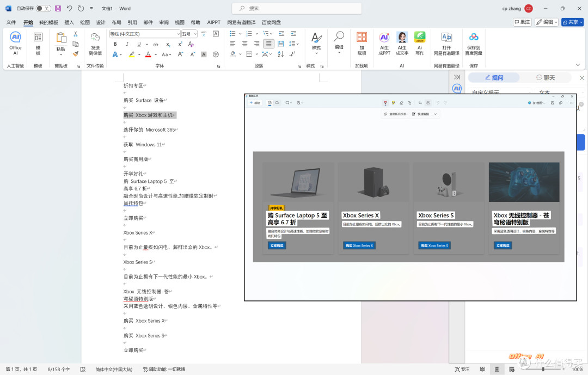Click 立即购买 under Surface Laptop 5 card
The width and height of the screenshot is (588, 375).
tap(277, 245)
